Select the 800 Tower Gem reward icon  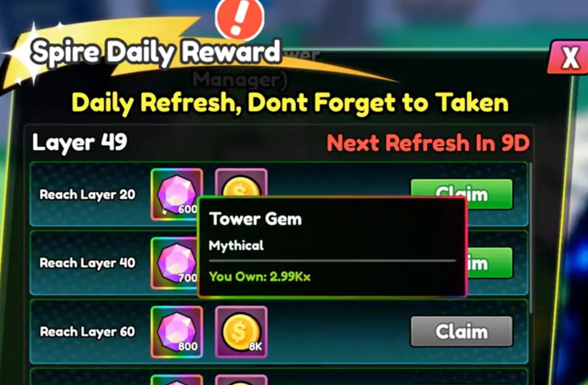click(177, 332)
